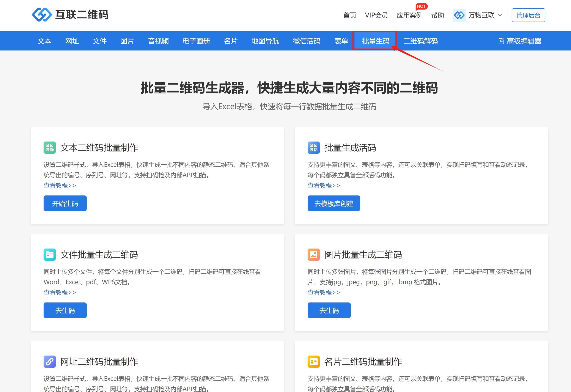The width and height of the screenshot is (571, 392).
Task: Open 查看教程 under 文件批量生成二维码
Action: (x=60, y=293)
